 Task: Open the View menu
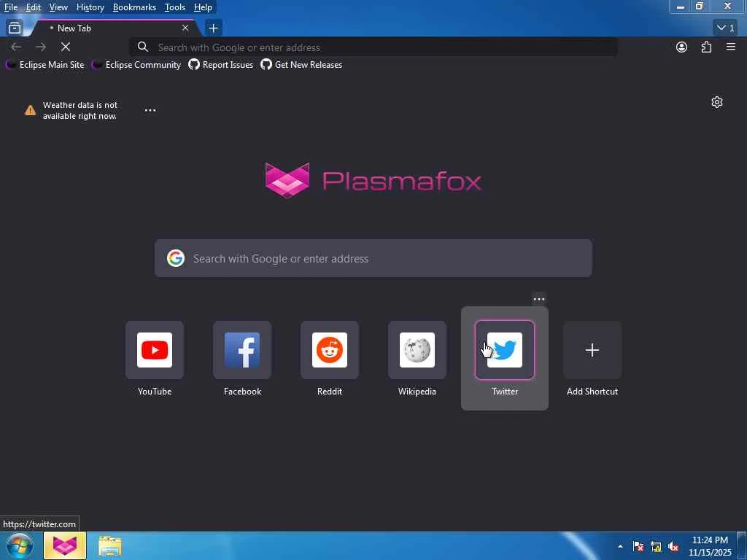click(x=58, y=7)
